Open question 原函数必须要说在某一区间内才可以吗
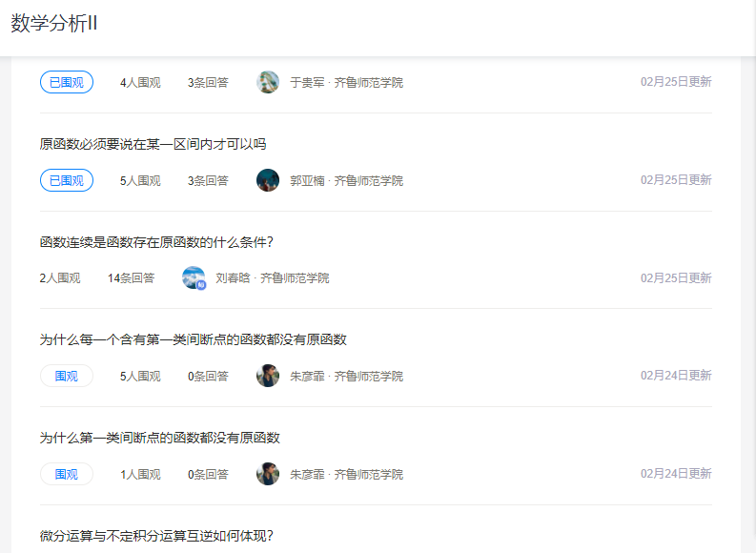 [153, 144]
